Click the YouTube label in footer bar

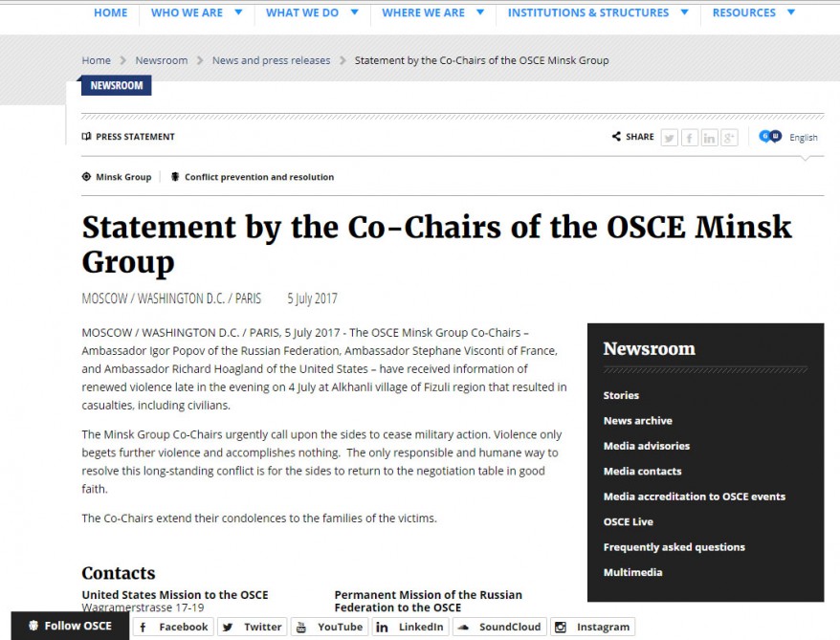pos(341,628)
